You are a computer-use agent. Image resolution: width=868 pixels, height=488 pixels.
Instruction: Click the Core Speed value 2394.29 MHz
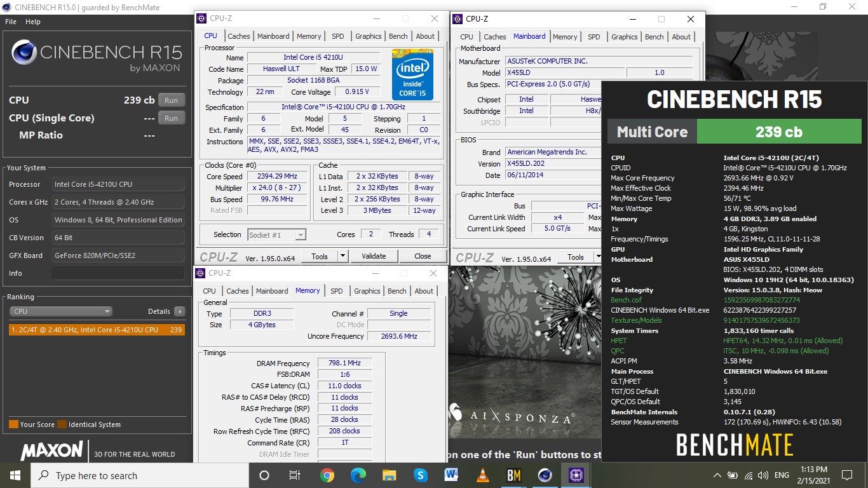pyautogui.click(x=278, y=176)
